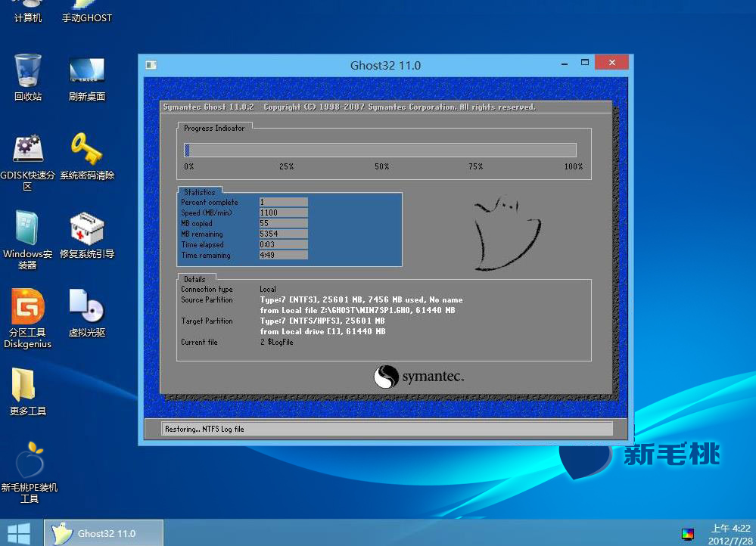The width and height of the screenshot is (756, 546).
Task: Open the 回收站 recycle bin
Action: point(27,77)
